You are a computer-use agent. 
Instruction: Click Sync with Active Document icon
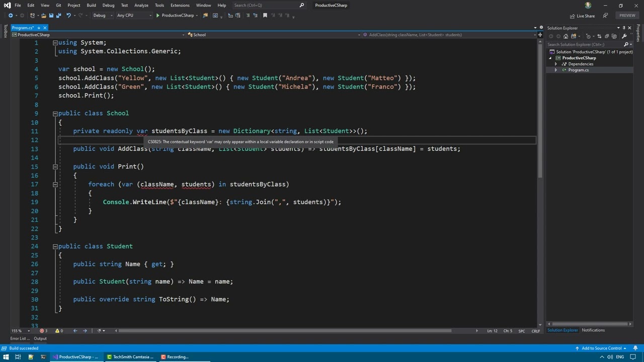tap(599, 36)
